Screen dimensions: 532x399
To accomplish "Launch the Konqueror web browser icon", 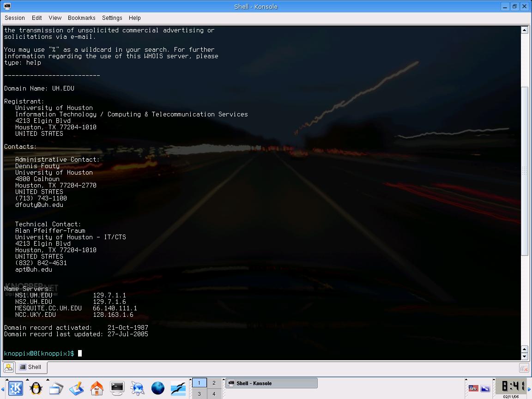I will (138, 388).
